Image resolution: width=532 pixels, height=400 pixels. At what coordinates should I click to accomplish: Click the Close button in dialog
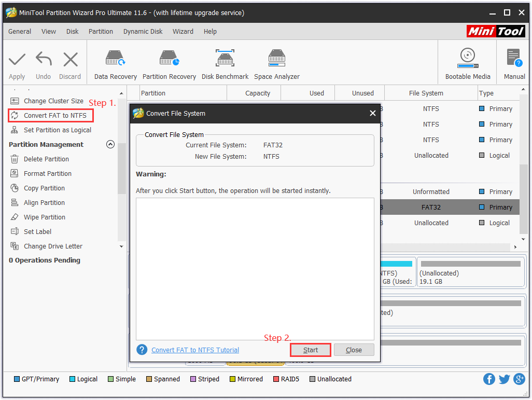354,350
